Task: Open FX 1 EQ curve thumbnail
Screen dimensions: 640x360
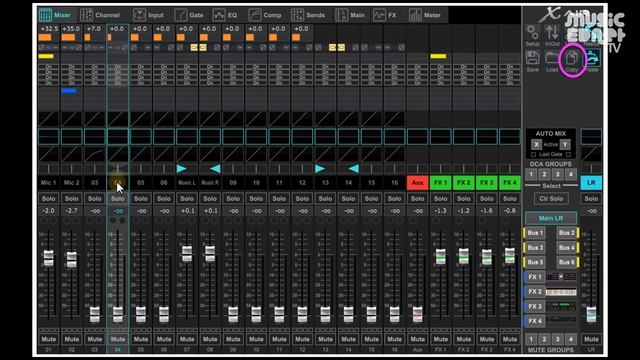Action: pos(440,136)
